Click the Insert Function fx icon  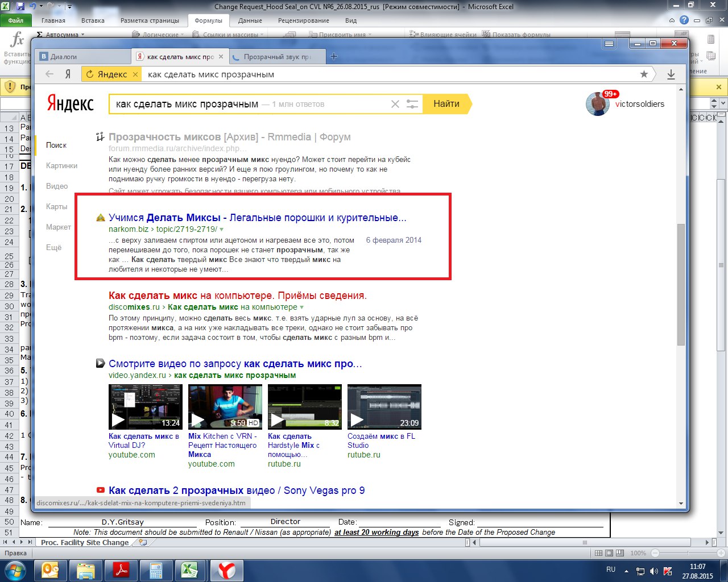[18, 40]
